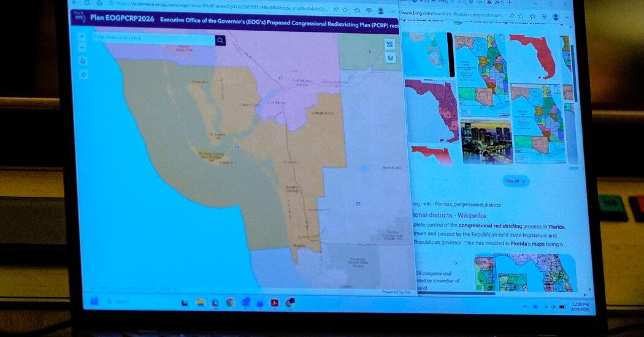Switch to the 24-1 browser tab

coord(494,2)
